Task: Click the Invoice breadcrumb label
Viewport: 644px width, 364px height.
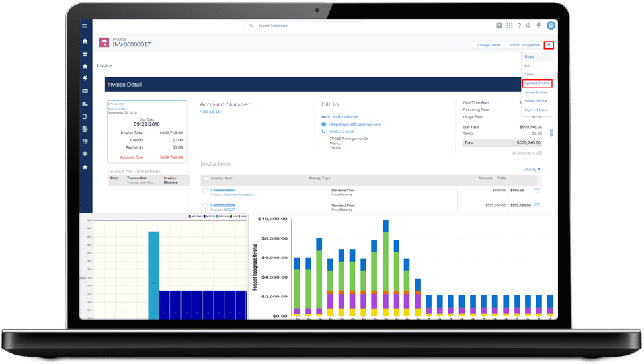Action: [x=104, y=65]
